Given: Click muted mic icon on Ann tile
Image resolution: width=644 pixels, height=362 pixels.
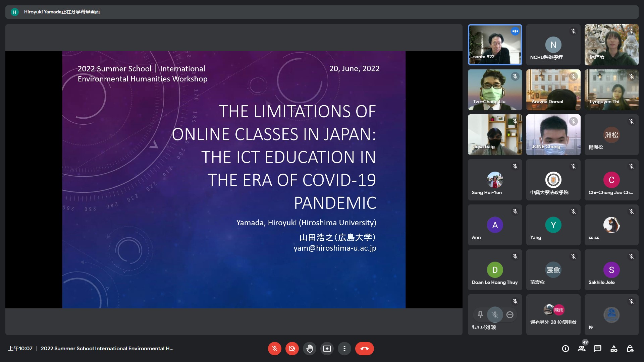Looking at the screenshot, I should [515, 212].
